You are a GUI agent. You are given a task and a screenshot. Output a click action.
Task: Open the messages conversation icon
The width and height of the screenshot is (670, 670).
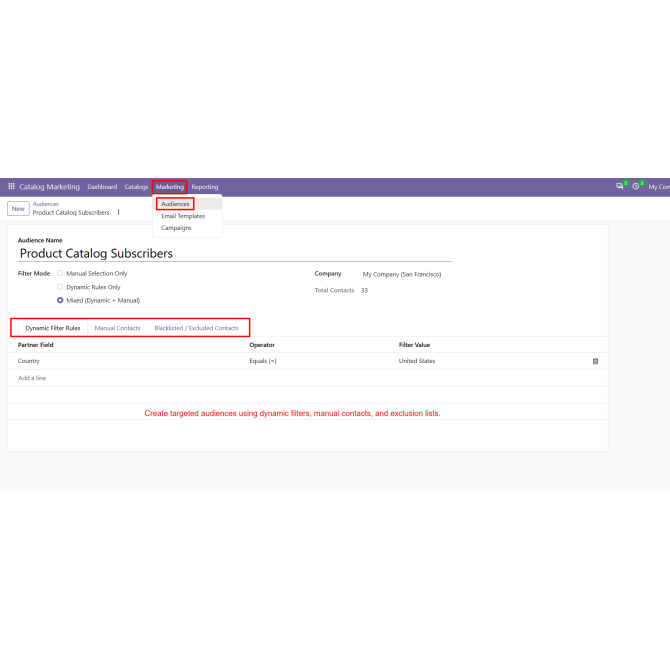(x=619, y=186)
